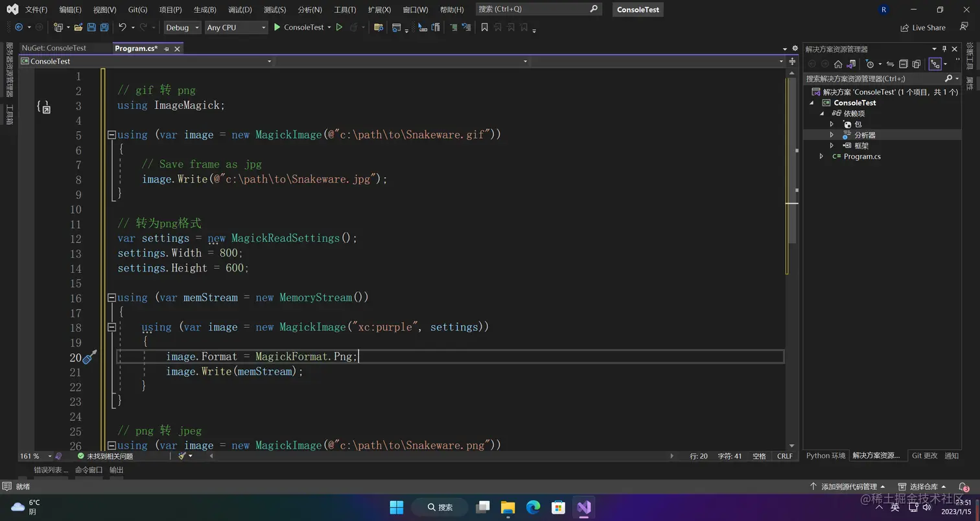Expand the Program.cs tree node arrow
Screen dimensions: 980x521
[822, 156]
